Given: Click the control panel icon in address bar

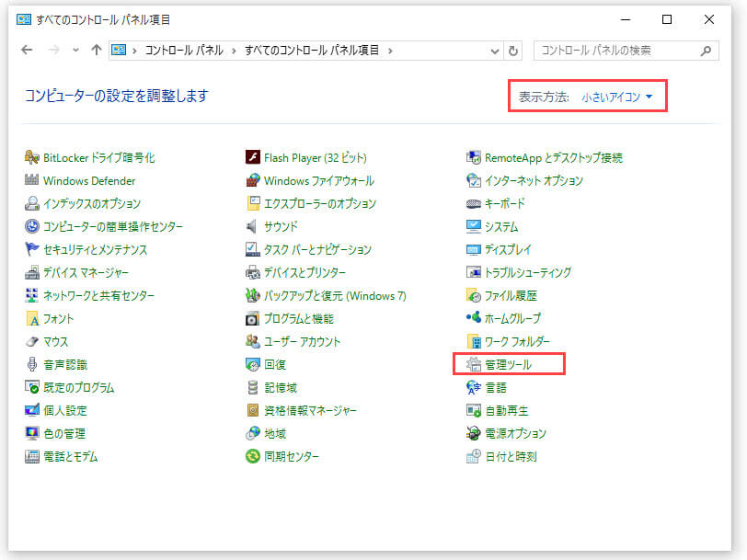Looking at the screenshot, I should tap(119, 50).
